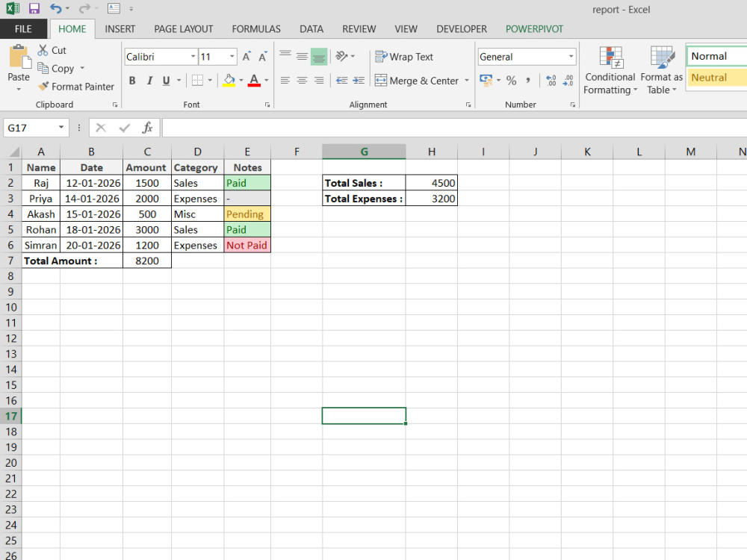Toggle Align Right
Viewport: 747px width, 560px height.
319,81
